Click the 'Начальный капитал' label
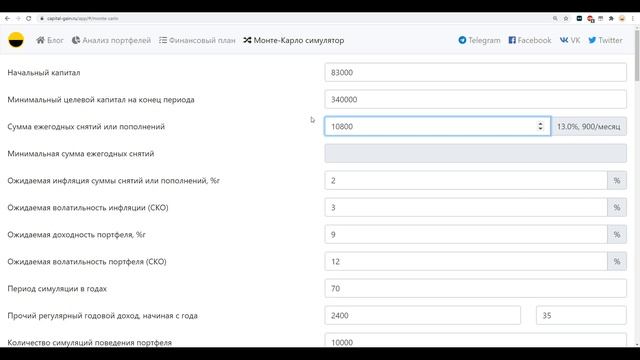The width and height of the screenshot is (640, 360). 44,73
